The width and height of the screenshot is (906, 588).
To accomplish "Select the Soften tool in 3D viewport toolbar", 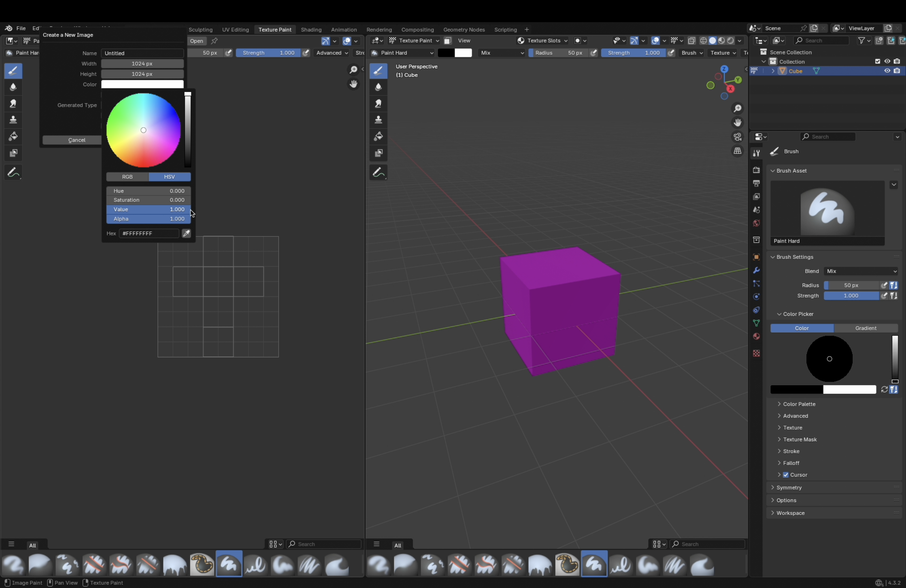I will 378,87.
